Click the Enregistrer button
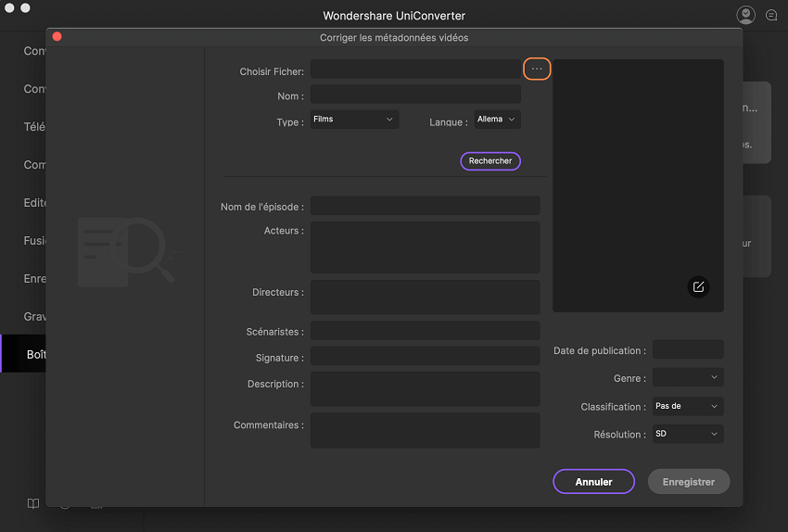This screenshot has height=532, width=788. (x=689, y=481)
